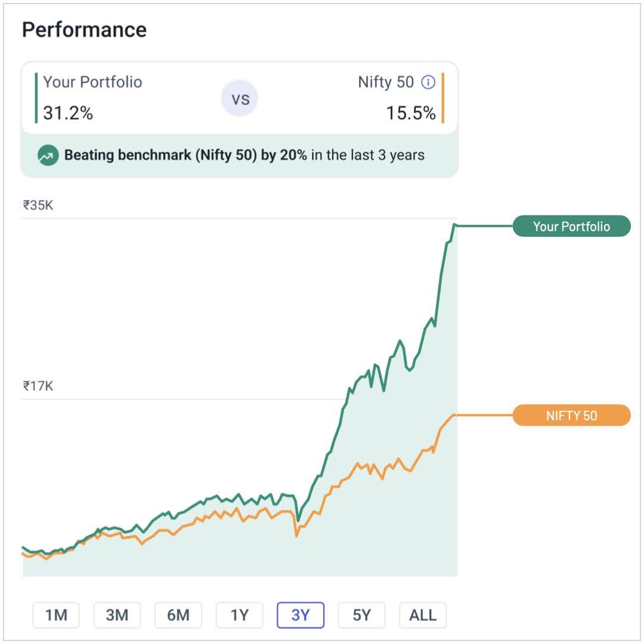Click the ₹35K axis label
The height and width of the screenshot is (644, 644).
(38, 205)
